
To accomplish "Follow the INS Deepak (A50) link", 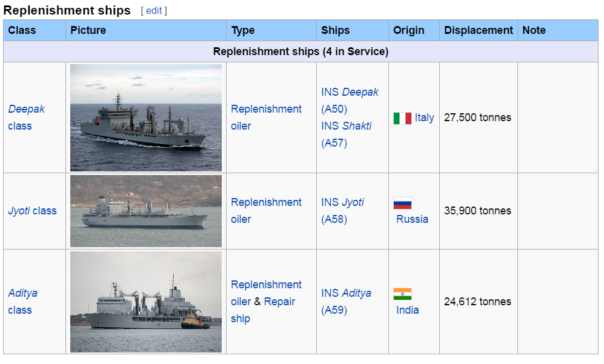I will [350, 101].
